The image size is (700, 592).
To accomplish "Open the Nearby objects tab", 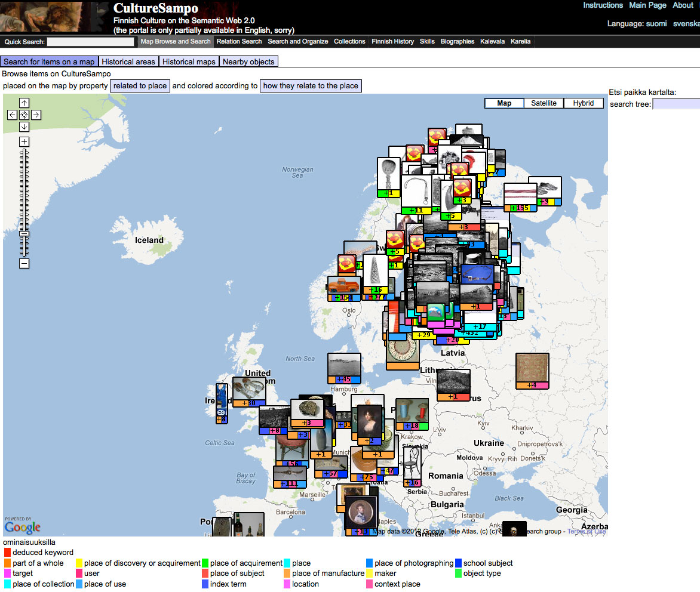I will click(248, 61).
